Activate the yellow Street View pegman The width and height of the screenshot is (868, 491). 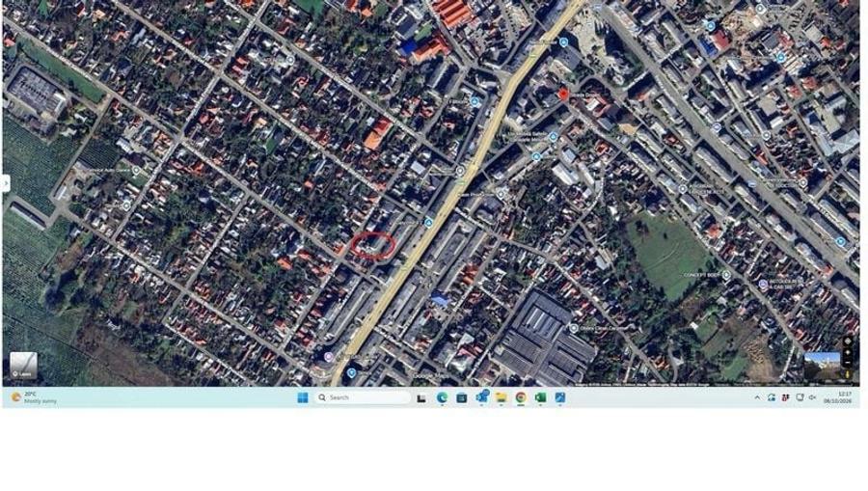point(848,374)
